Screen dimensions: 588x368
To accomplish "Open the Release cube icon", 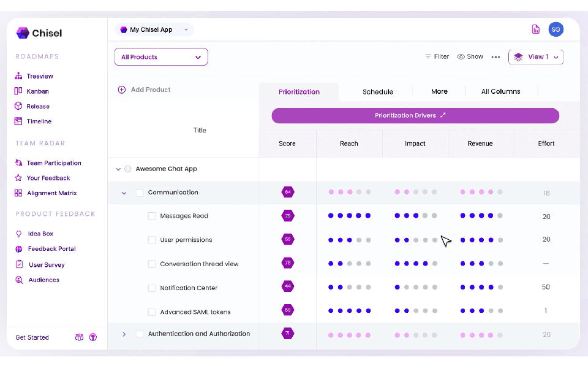I will tap(18, 106).
